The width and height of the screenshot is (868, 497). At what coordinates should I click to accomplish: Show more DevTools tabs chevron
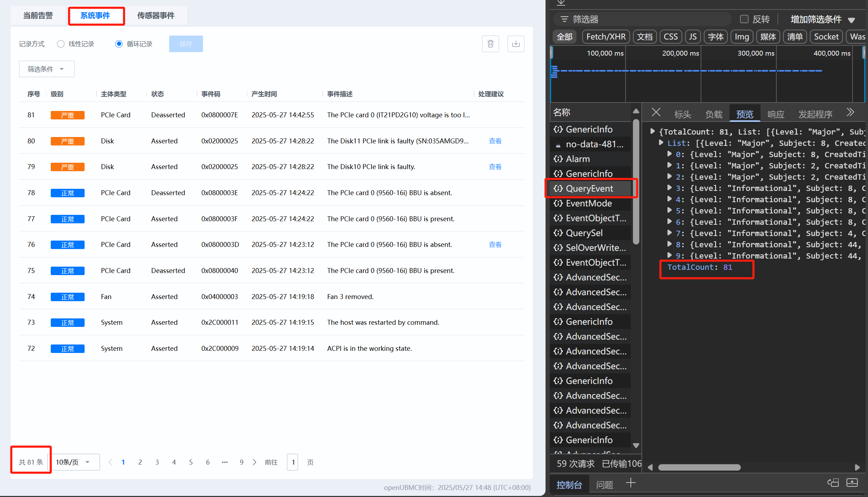850,112
